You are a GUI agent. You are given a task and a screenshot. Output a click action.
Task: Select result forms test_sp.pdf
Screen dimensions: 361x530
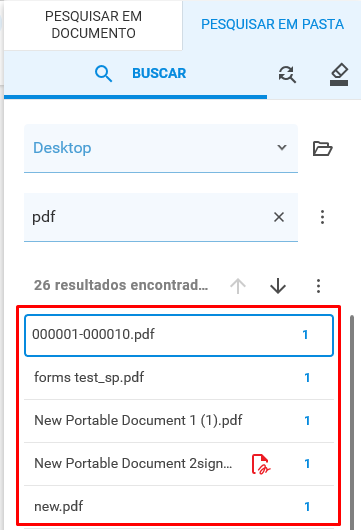[x=179, y=378]
